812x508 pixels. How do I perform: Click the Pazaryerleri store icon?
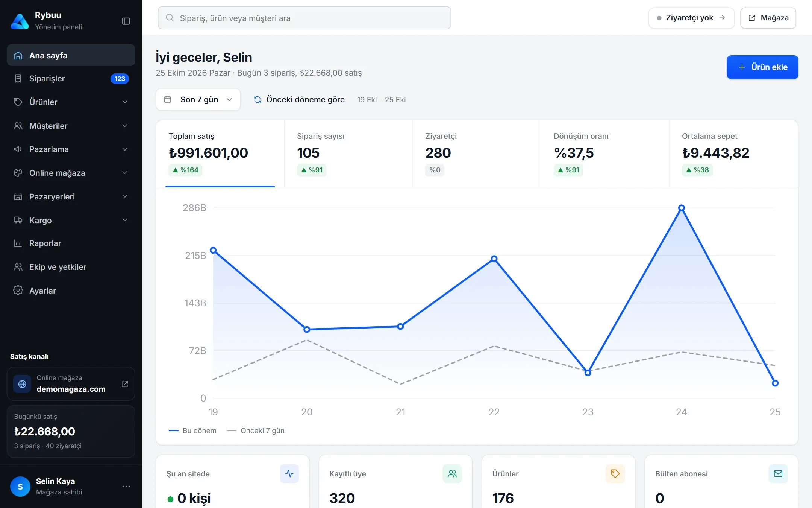[x=18, y=196]
